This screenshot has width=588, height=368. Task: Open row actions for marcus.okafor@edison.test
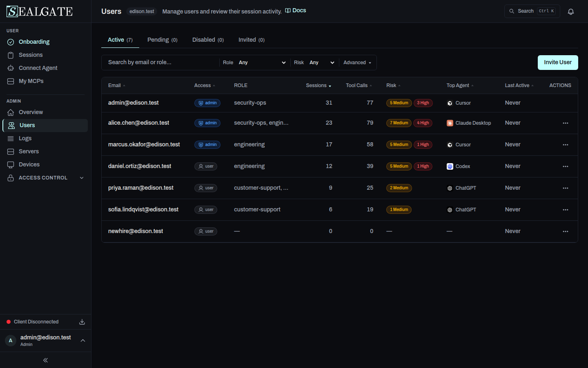[x=566, y=145]
